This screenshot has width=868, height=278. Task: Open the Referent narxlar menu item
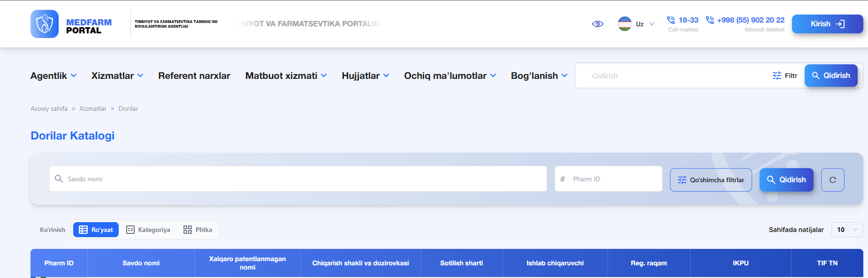[194, 76]
